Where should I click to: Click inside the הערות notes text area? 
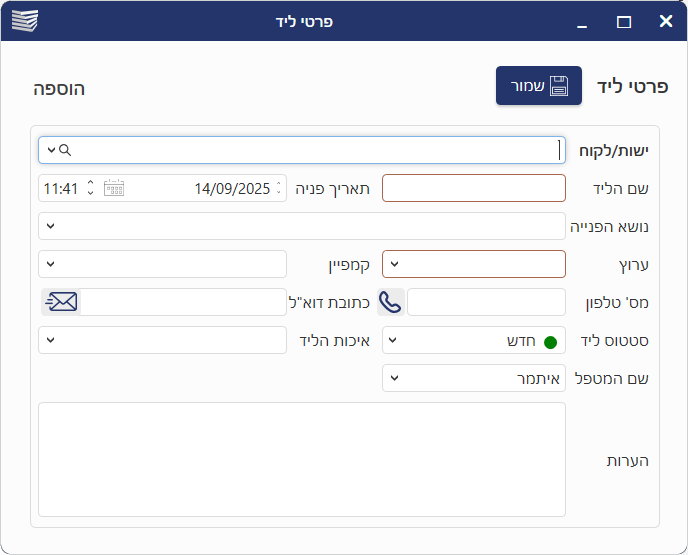click(x=302, y=459)
